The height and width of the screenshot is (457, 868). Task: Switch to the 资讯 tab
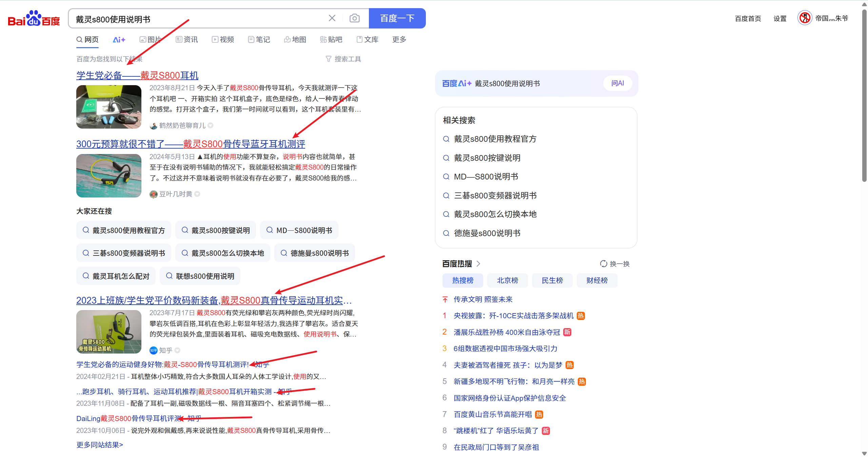[187, 40]
